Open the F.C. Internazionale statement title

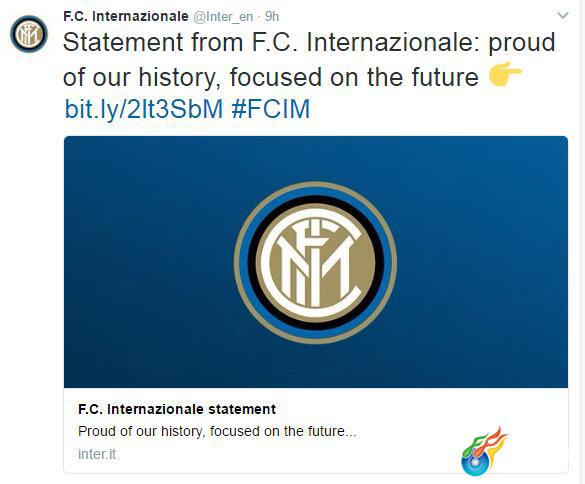coord(177,409)
